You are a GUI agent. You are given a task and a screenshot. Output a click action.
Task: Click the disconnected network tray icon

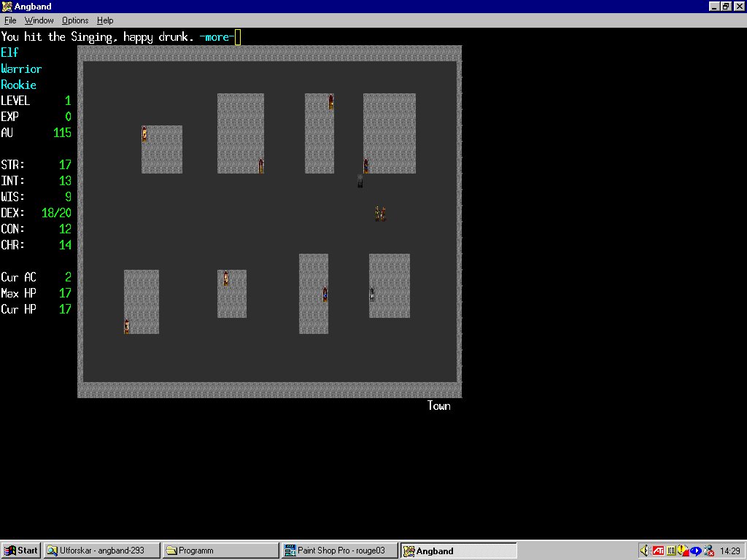709,551
